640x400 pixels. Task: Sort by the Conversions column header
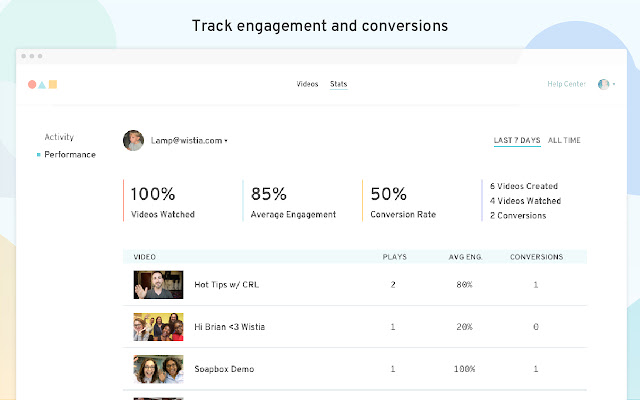pyautogui.click(x=536, y=257)
